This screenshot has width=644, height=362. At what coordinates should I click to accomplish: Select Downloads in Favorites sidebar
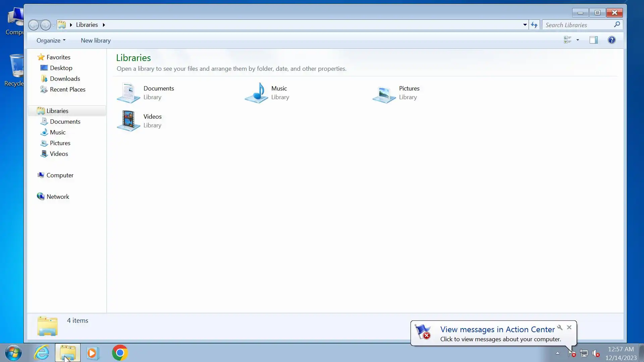pos(65,79)
